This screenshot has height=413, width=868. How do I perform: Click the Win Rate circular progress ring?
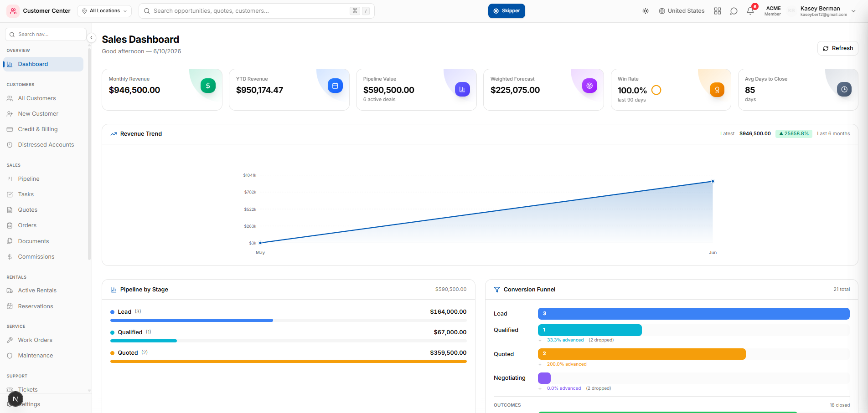tap(656, 90)
